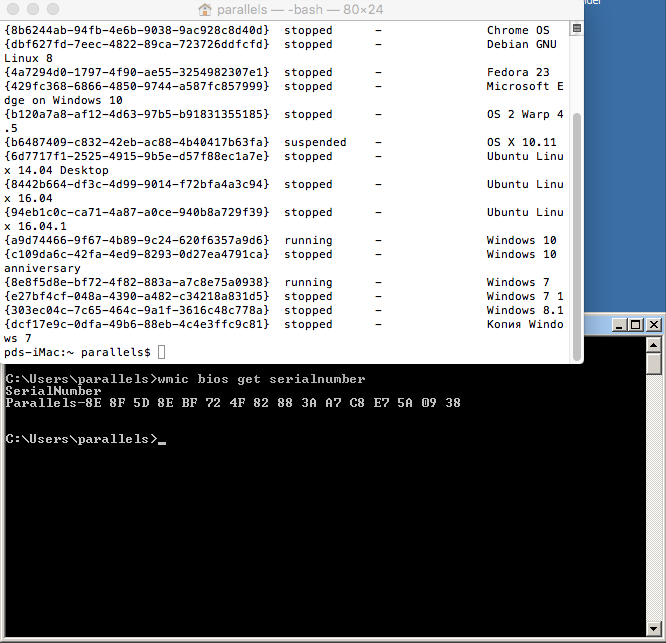Screen dimensions: 666x643
Task: Click the 'OS X 10.11' VM name
Action: [x=522, y=142]
